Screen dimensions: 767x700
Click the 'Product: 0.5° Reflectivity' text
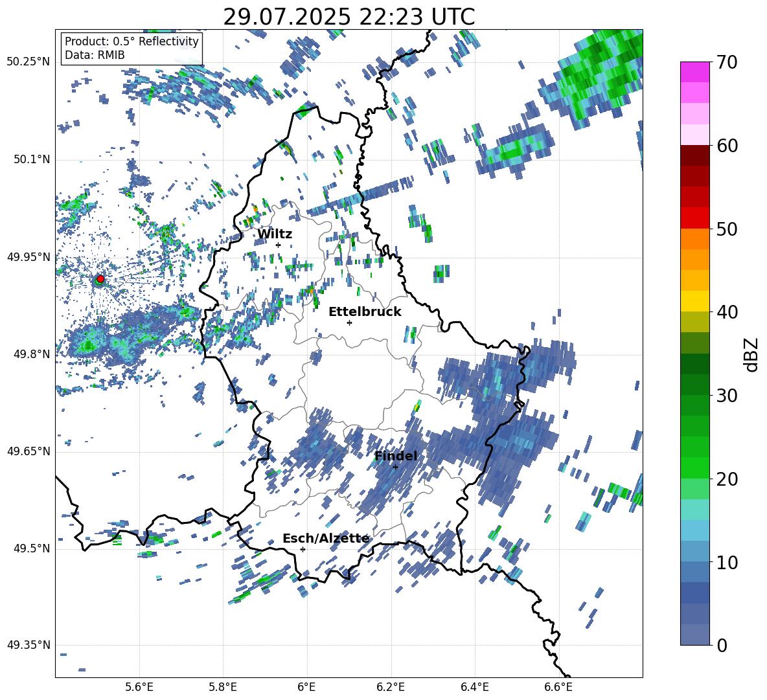pos(132,41)
